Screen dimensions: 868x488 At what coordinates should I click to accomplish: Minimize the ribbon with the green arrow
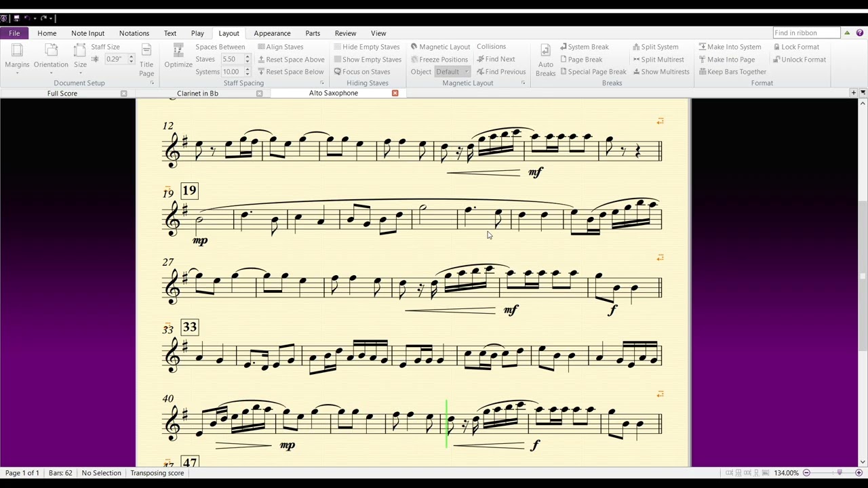tap(847, 33)
